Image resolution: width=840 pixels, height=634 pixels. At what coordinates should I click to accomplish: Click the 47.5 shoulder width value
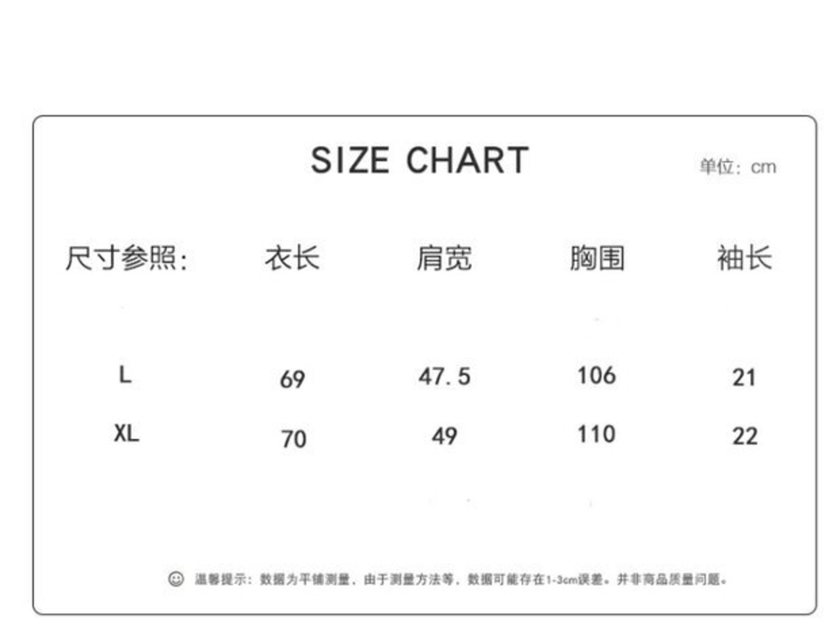click(445, 376)
